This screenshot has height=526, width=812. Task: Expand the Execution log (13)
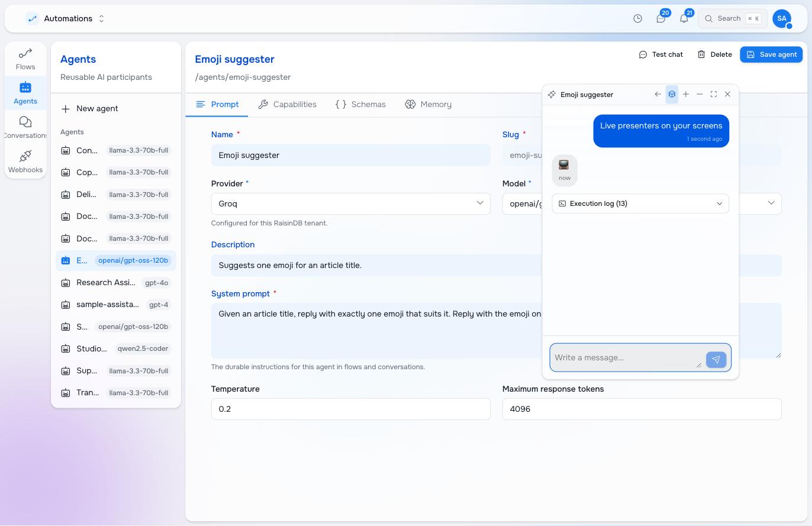[x=640, y=204]
